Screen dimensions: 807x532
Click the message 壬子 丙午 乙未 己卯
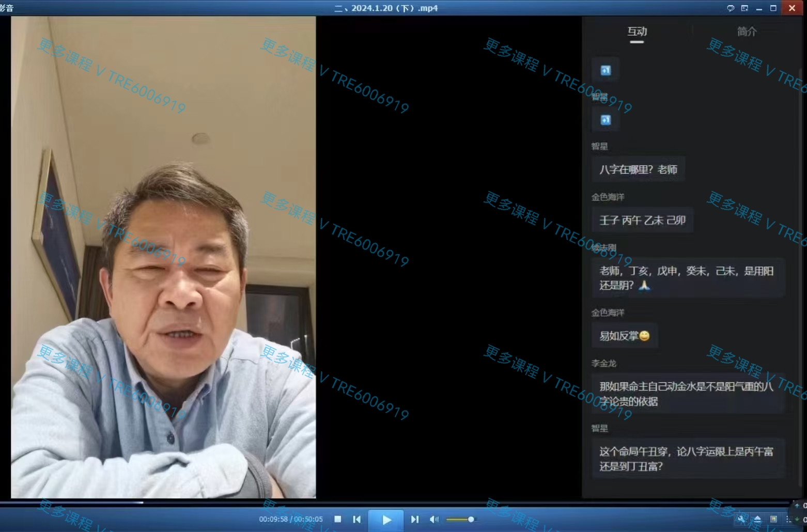642,220
